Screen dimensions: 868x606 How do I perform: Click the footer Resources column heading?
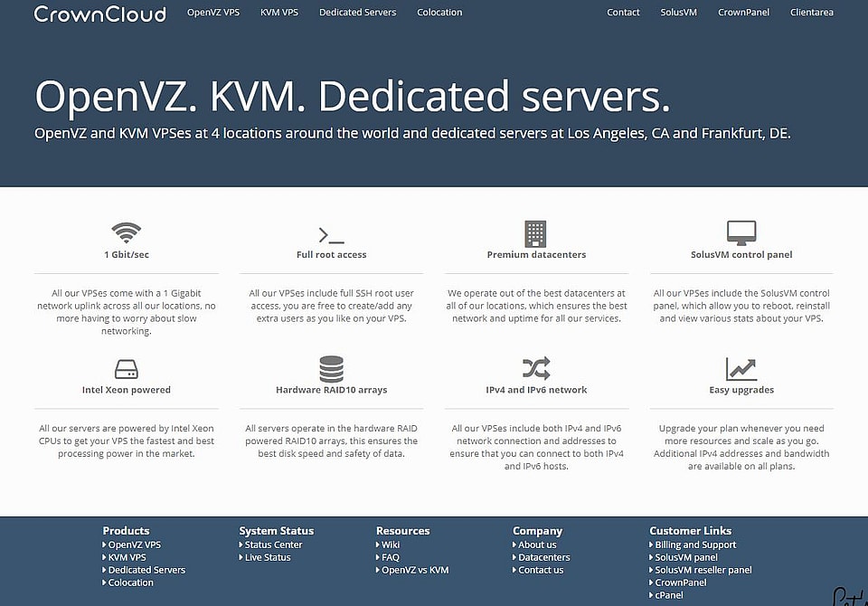coord(402,531)
